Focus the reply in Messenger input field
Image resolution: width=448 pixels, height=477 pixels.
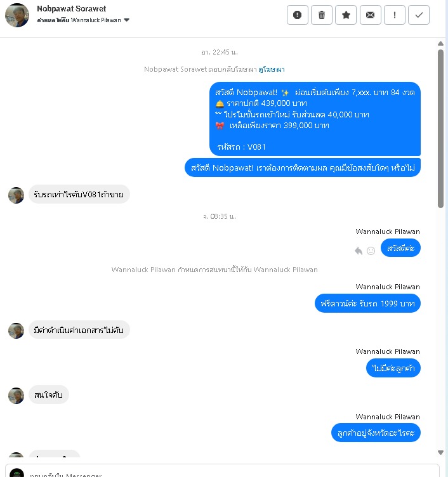pos(222,471)
